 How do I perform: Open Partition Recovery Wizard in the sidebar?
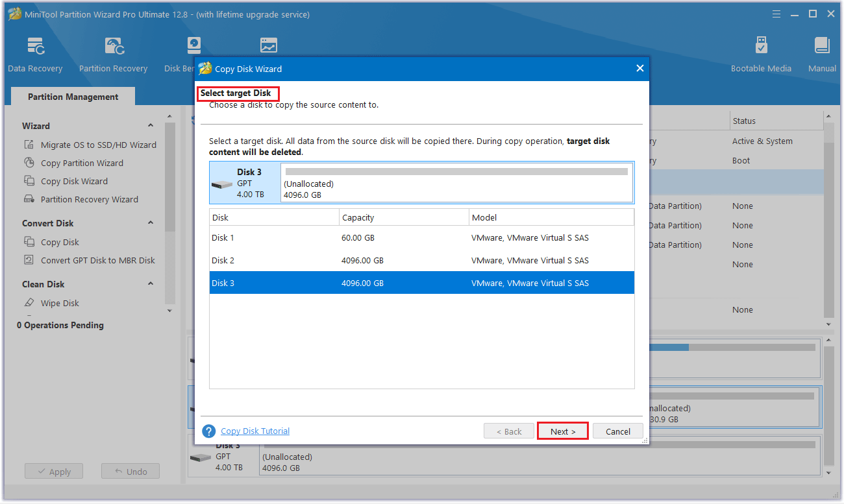pos(90,199)
